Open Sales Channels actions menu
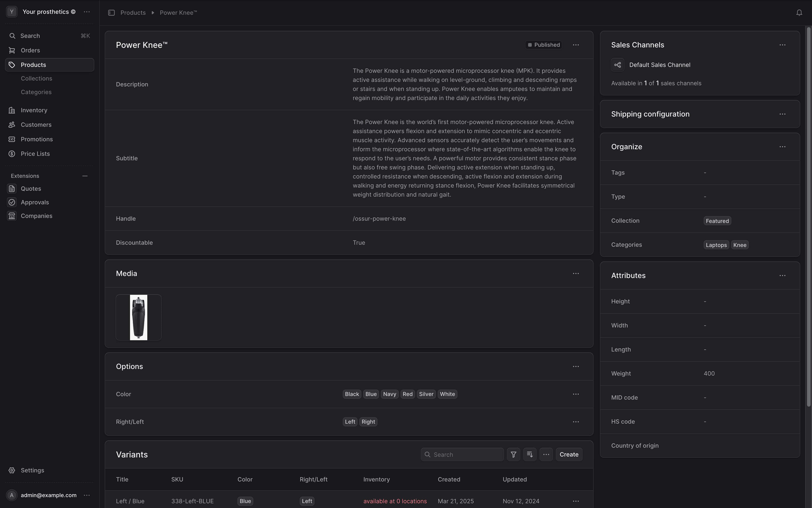This screenshot has height=508, width=812. [x=783, y=45]
